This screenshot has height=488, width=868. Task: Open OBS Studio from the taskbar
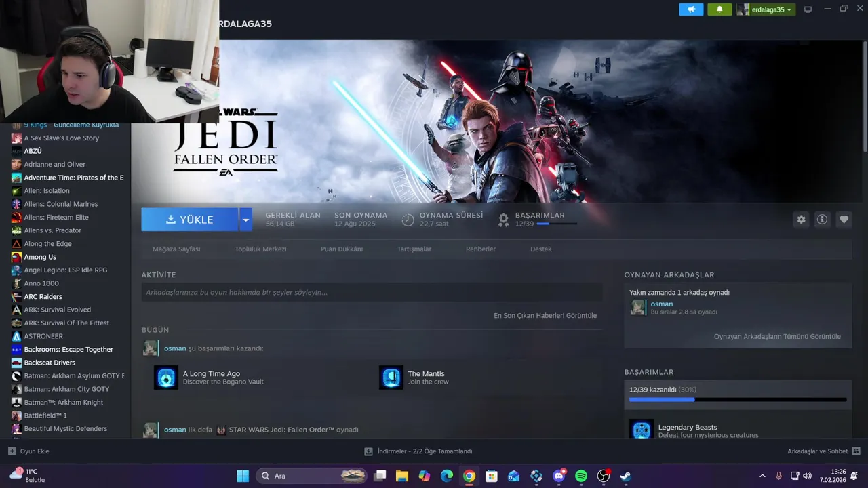[604, 476]
